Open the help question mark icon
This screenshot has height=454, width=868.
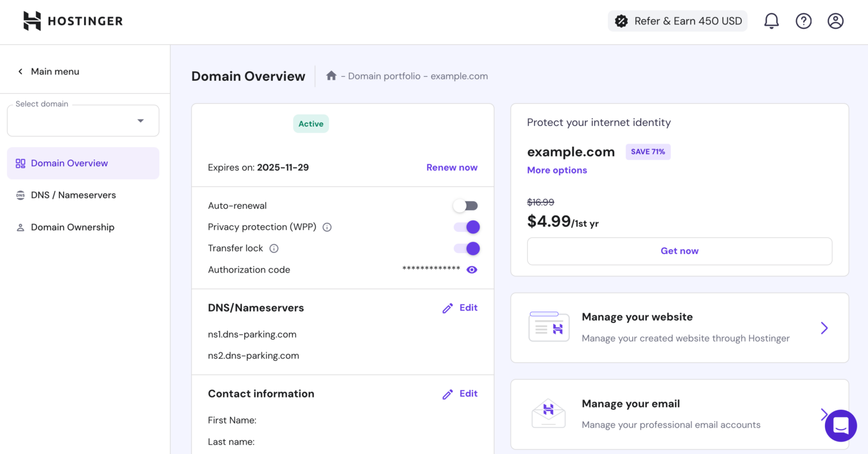803,21
